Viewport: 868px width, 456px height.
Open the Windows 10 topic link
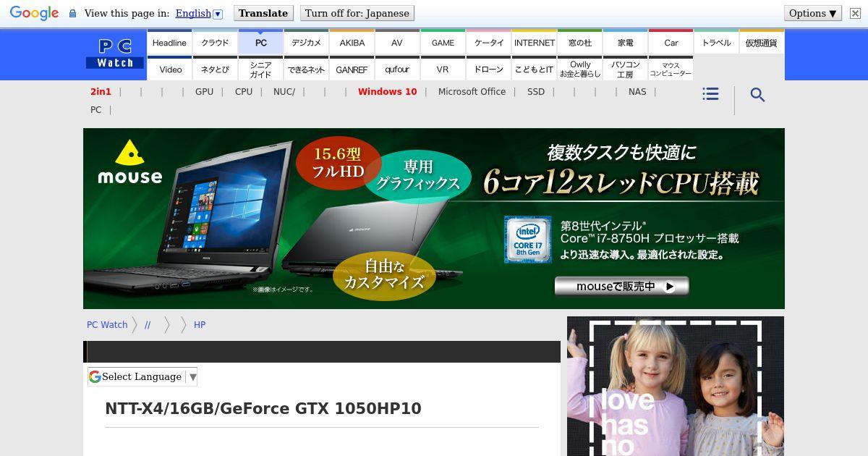(387, 92)
